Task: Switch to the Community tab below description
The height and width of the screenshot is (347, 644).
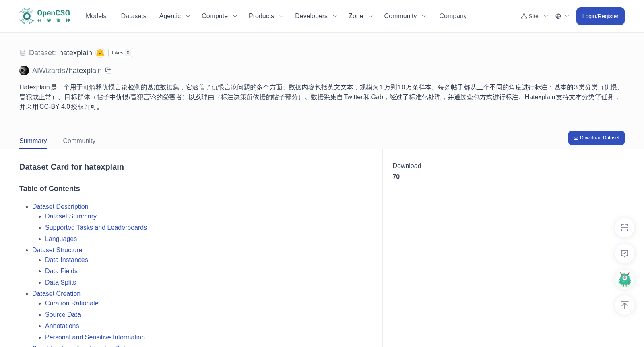Action: [79, 141]
